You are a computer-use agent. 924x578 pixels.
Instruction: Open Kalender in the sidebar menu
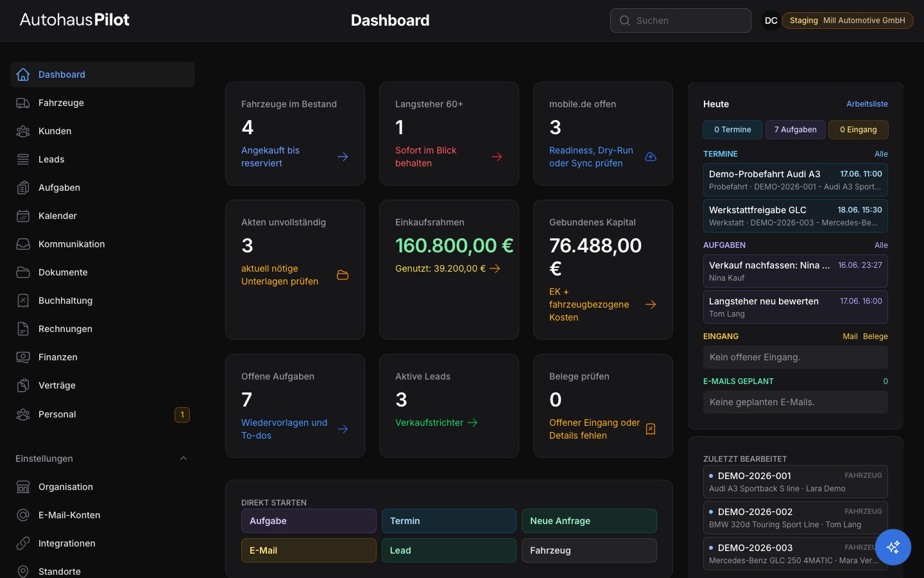[103, 216]
